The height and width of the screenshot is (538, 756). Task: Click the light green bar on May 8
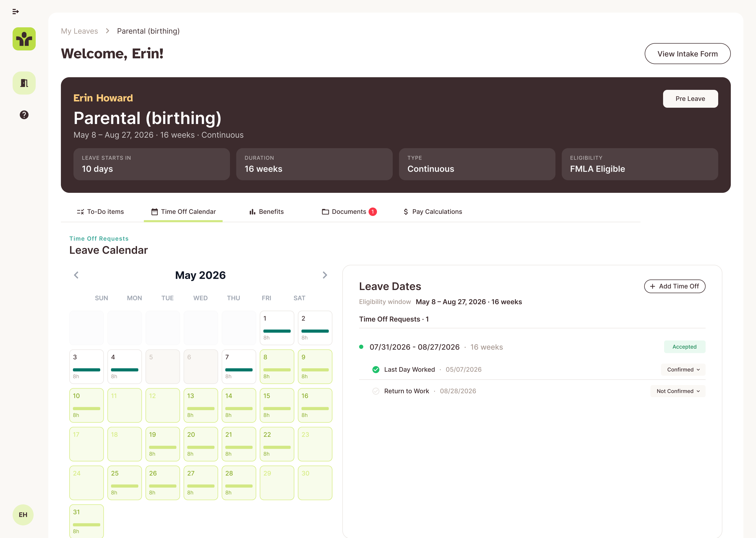tap(277, 370)
